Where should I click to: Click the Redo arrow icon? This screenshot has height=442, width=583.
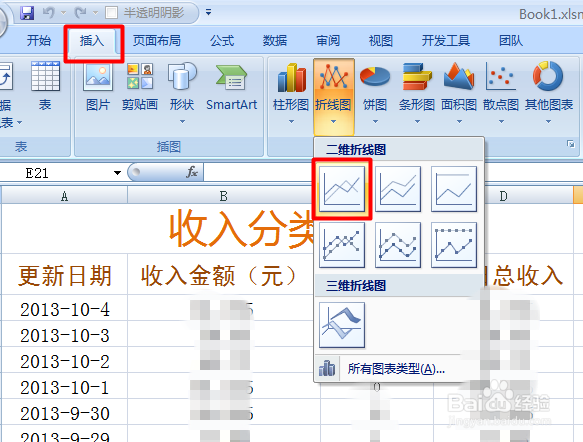tap(80, 13)
